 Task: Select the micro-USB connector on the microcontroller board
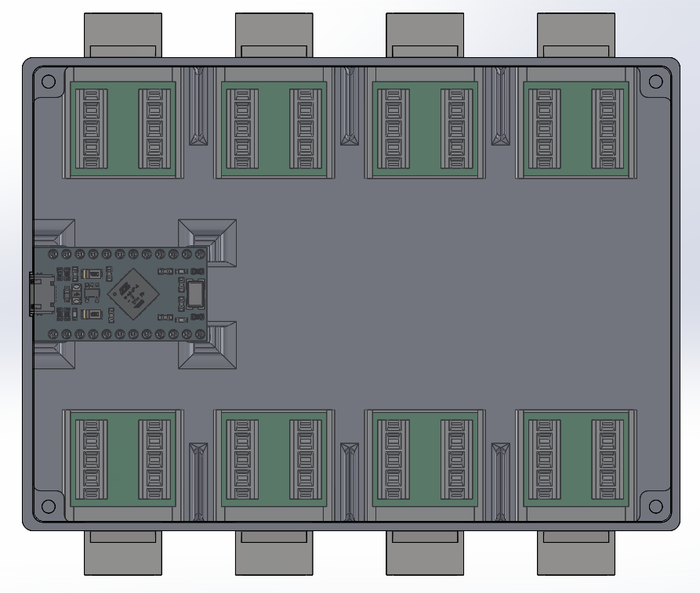click(x=41, y=294)
